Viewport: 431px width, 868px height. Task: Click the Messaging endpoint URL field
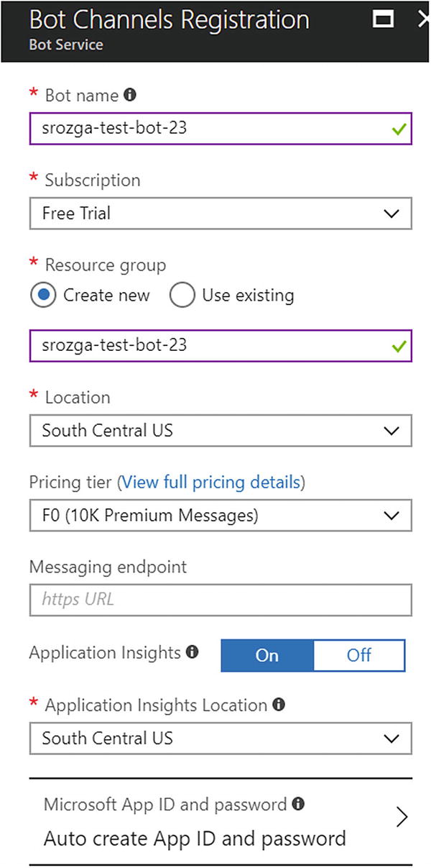coord(221,599)
